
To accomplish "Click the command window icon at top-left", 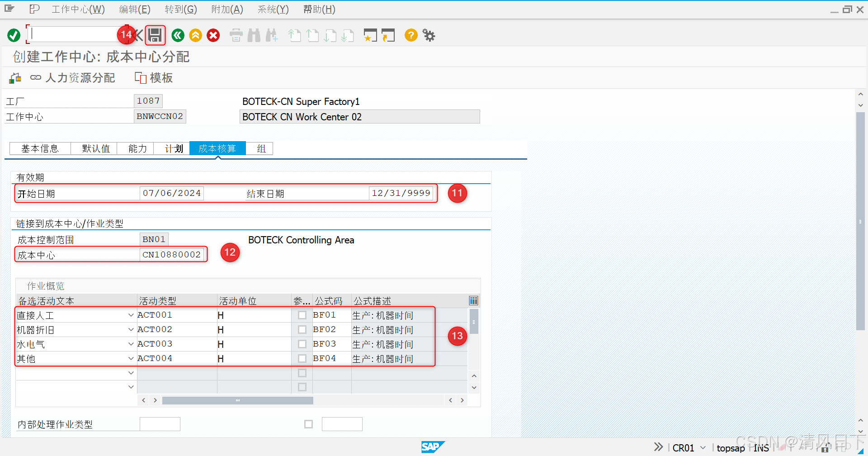I will [9, 9].
